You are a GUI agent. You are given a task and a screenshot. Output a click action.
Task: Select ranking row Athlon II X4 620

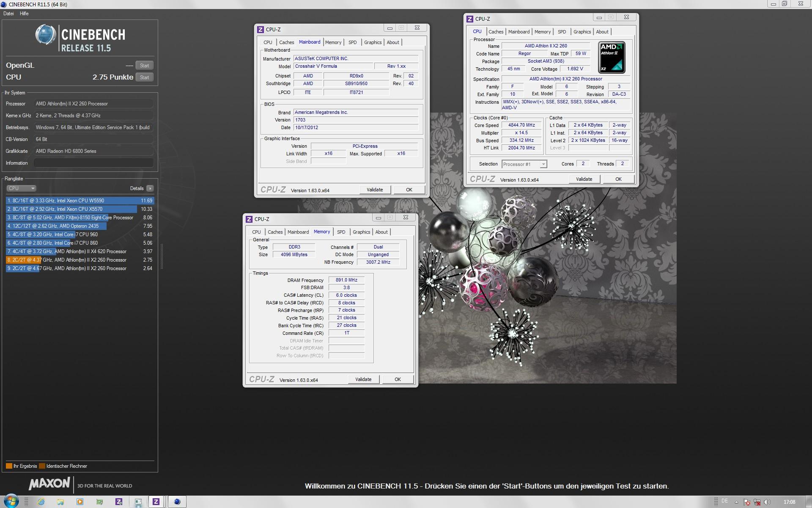click(80, 251)
